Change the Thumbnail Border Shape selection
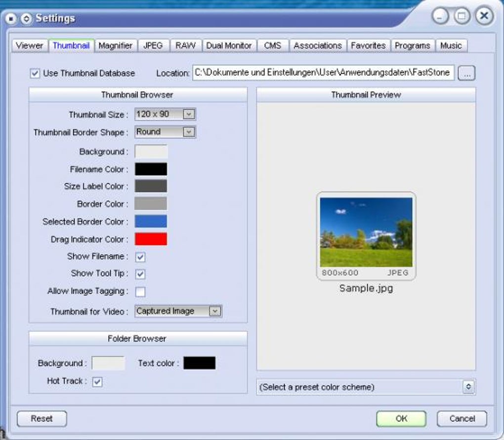The image size is (504, 440). [x=190, y=132]
